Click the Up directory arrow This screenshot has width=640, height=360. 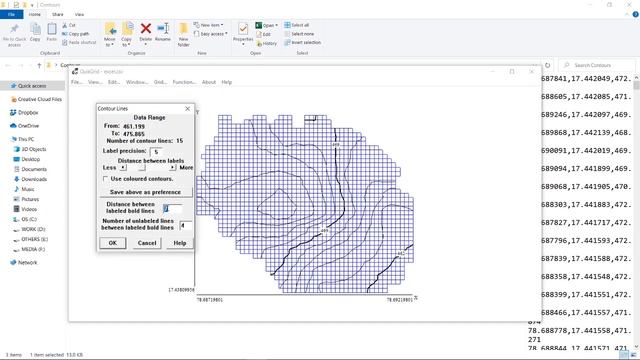39,65
